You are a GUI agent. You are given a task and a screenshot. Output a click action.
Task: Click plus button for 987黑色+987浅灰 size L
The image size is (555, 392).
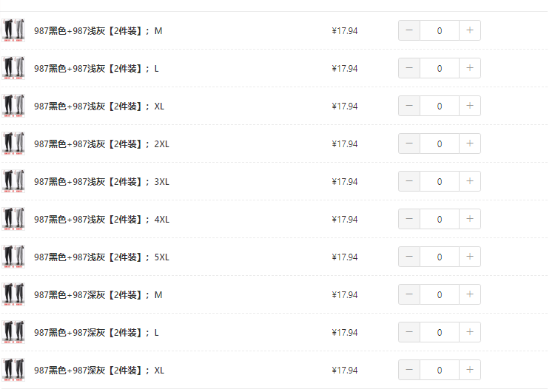tap(470, 68)
